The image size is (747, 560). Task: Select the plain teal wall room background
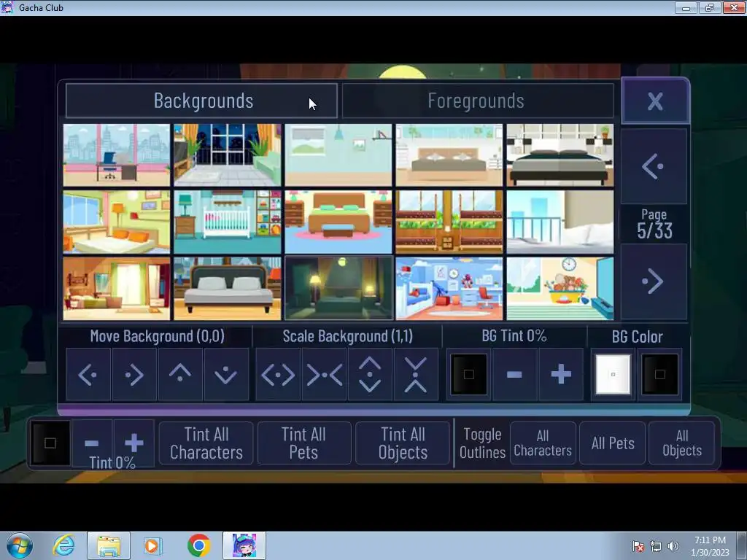click(x=338, y=155)
